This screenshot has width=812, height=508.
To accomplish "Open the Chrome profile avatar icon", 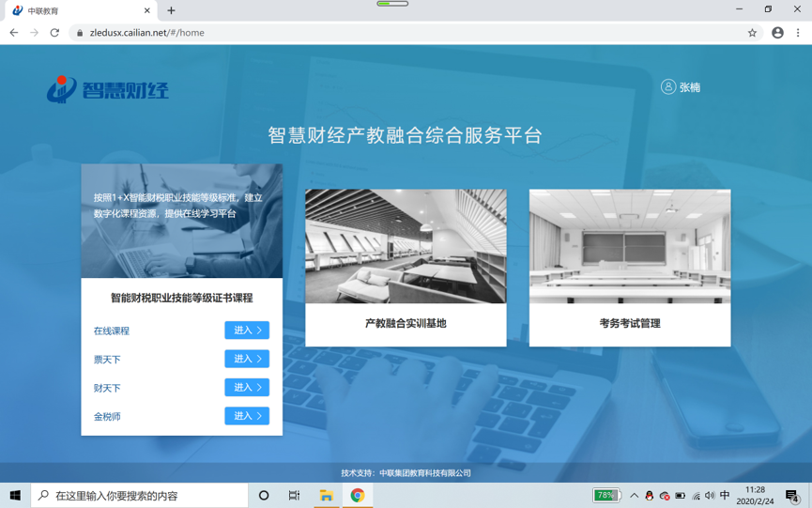I will 777,33.
